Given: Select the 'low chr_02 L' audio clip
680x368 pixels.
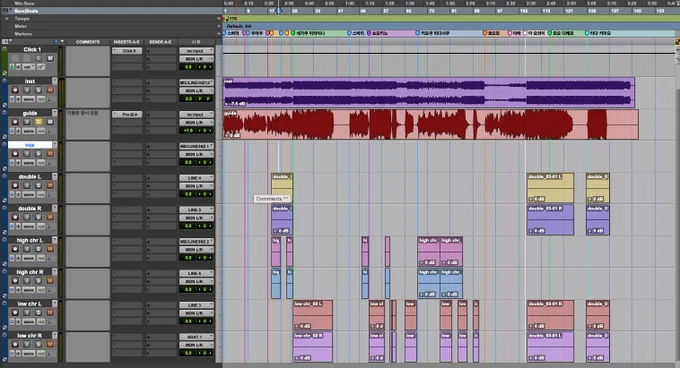Looking at the screenshot, I should click(313, 315).
